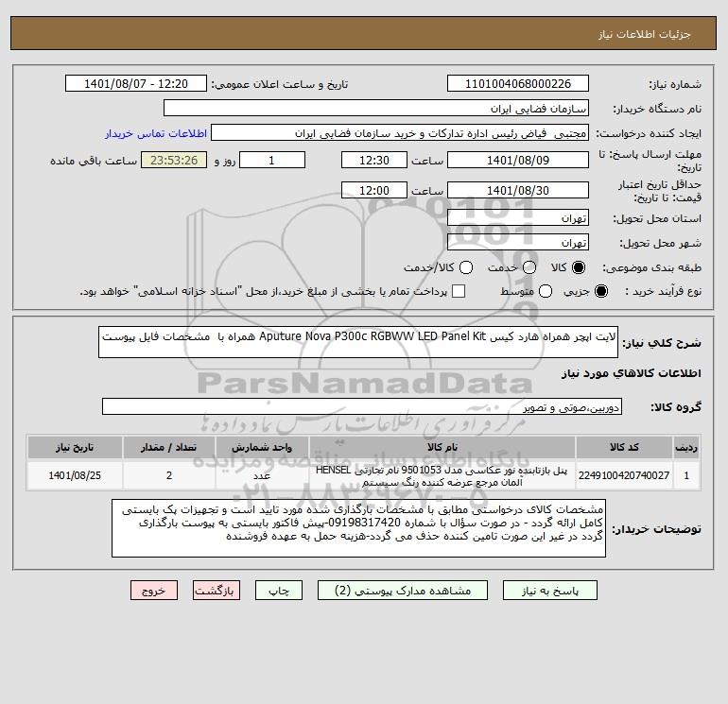Click the row number cell 1
This screenshot has height=704, width=728.
point(686,475)
